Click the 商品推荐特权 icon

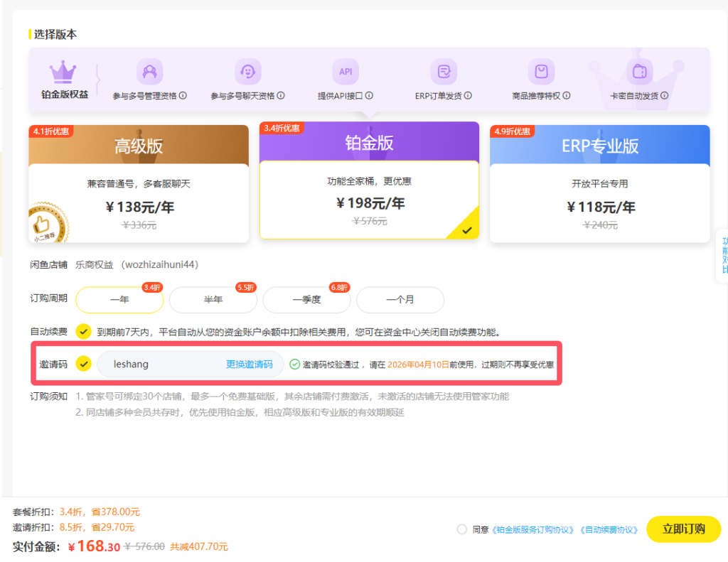pos(542,71)
